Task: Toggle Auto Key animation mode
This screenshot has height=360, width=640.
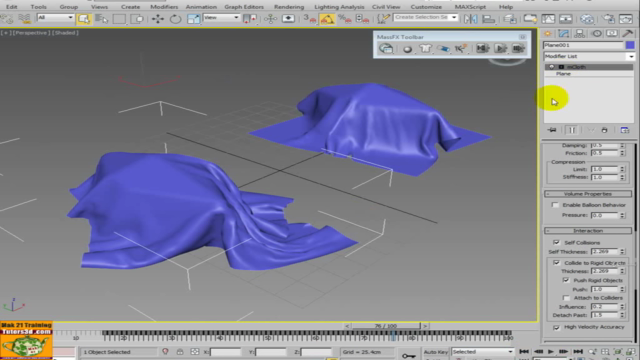Action: (x=436, y=352)
